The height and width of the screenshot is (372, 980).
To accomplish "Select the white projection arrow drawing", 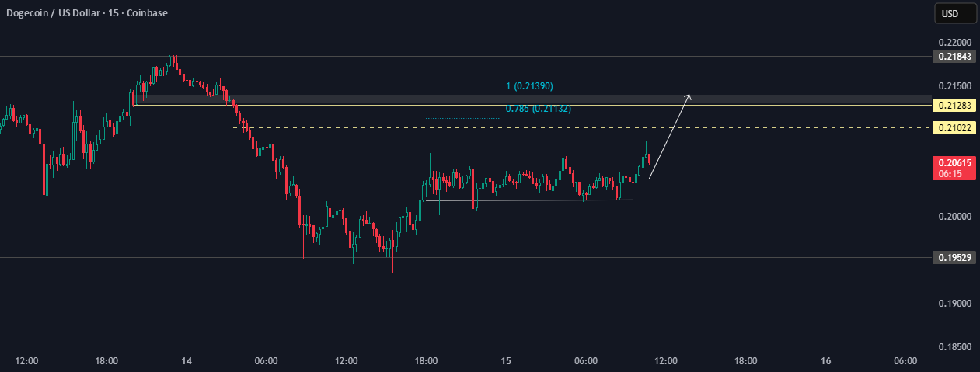I will [668, 137].
